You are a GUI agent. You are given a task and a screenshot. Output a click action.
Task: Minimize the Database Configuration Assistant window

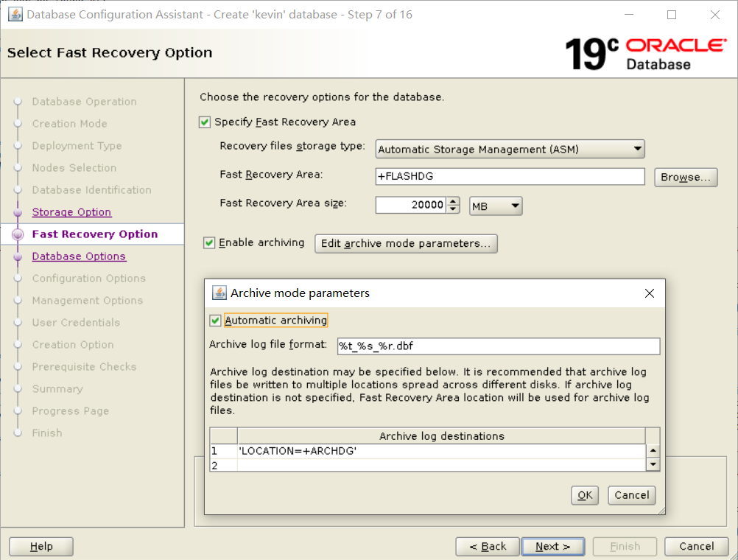tap(629, 15)
